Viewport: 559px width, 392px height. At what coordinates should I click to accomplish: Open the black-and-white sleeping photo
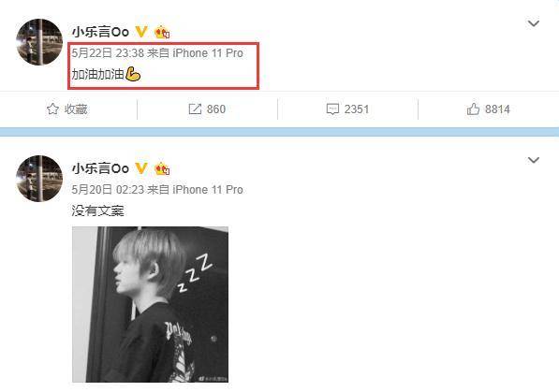pos(150,304)
